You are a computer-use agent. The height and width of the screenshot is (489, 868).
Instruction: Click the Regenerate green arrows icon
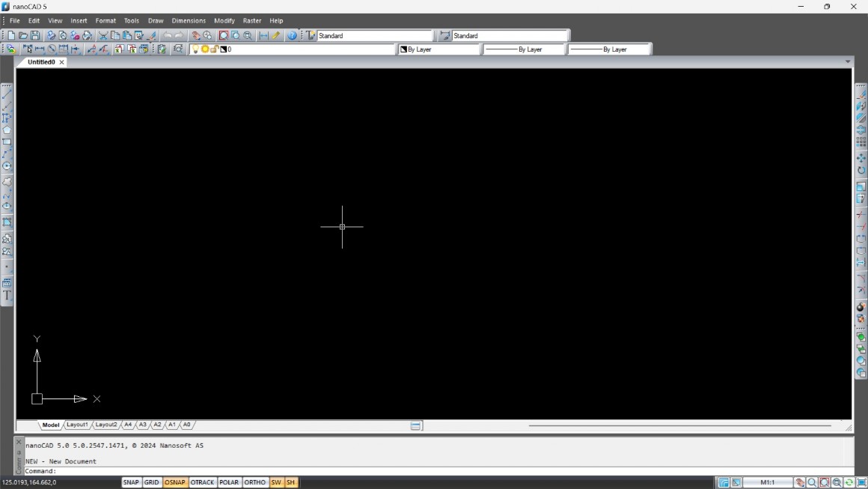coord(849,483)
